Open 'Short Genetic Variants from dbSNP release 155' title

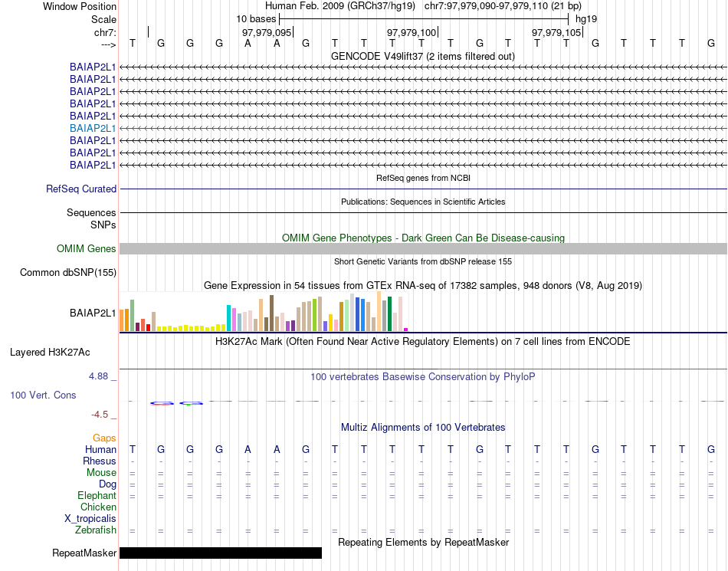point(423,261)
